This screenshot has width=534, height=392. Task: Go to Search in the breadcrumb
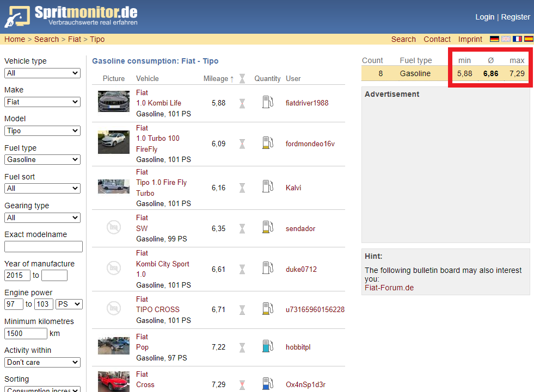[x=47, y=39]
